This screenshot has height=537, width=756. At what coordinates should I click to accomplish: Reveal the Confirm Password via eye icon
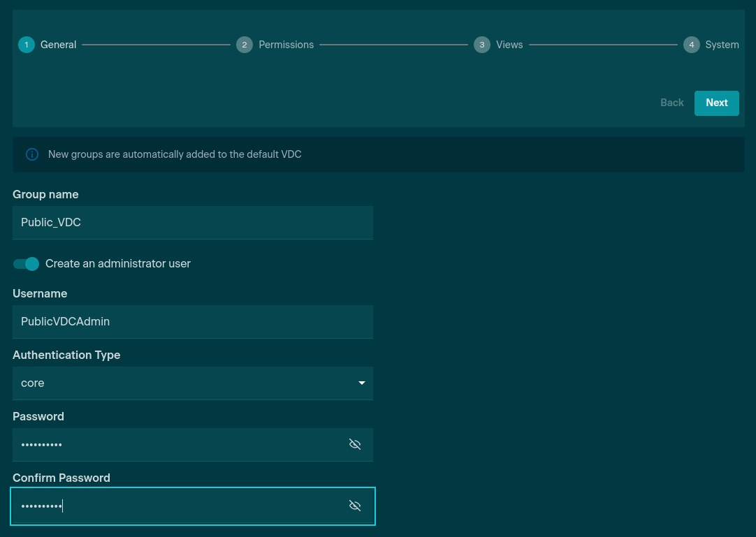point(355,506)
